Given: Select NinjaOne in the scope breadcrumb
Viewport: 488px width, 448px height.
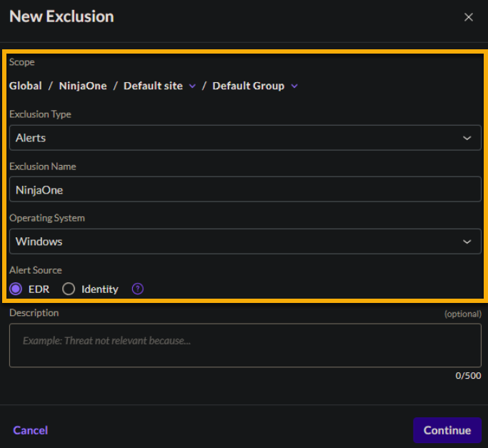Looking at the screenshot, I should (x=83, y=86).
